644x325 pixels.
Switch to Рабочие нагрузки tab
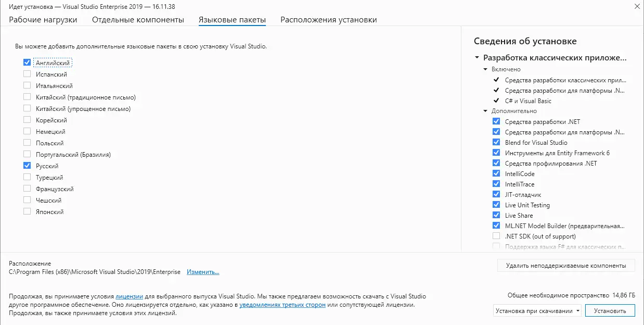pos(43,20)
